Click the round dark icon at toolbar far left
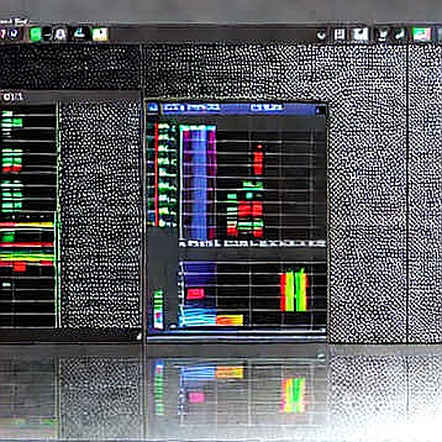Viewport: 442px width, 442px height. [13, 34]
